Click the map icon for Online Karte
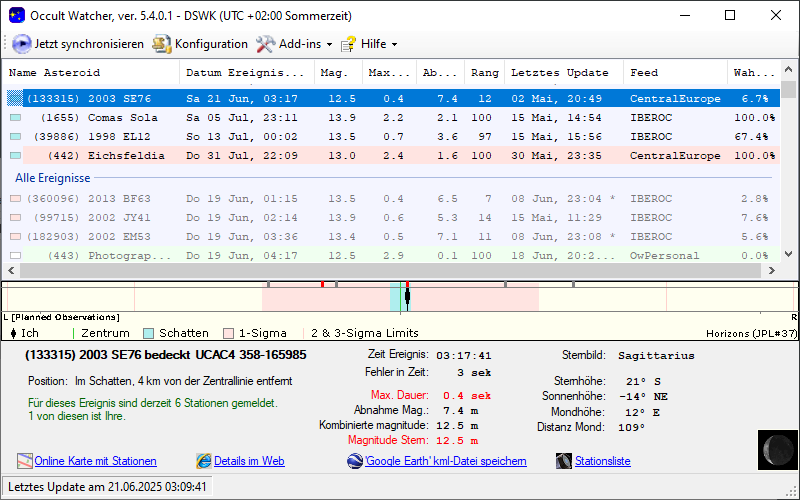The height and width of the screenshot is (500, 800). click(x=25, y=461)
